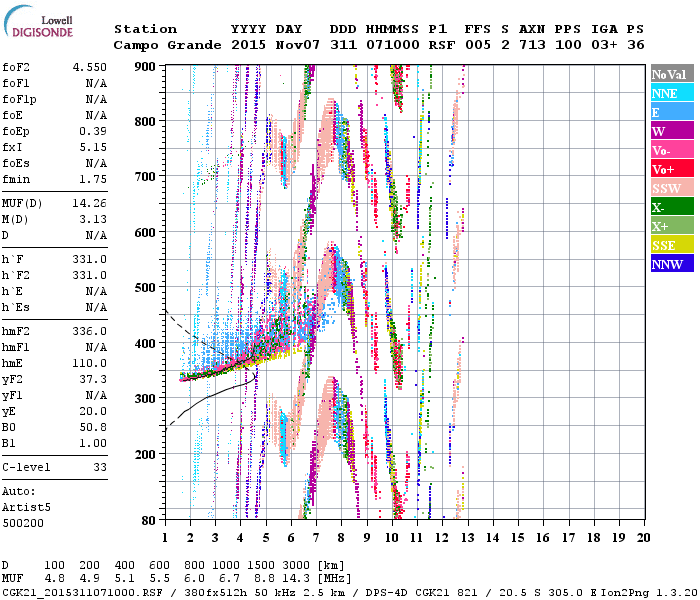Click the 500 km height axis label
Image resolution: width=700 pixels, height=600 pixels.
pos(145,288)
